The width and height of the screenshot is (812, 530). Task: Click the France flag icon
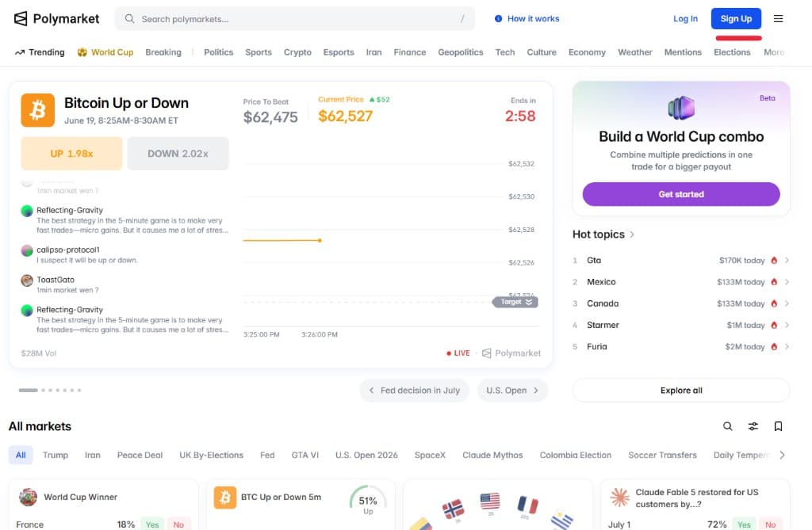coord(527,505)
